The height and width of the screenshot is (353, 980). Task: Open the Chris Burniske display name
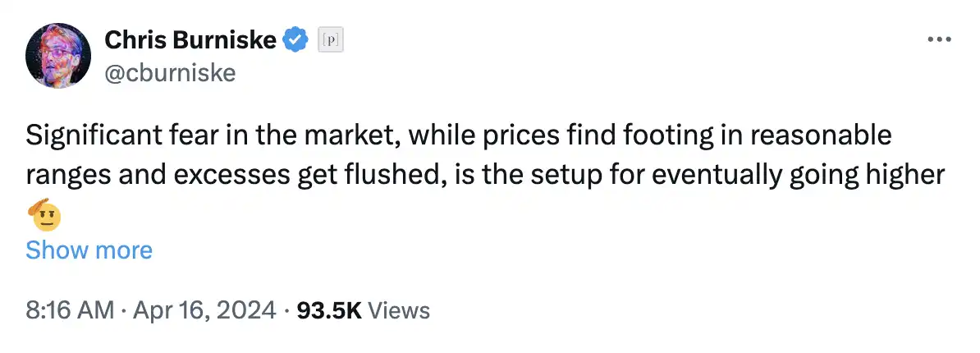(190, 39)
